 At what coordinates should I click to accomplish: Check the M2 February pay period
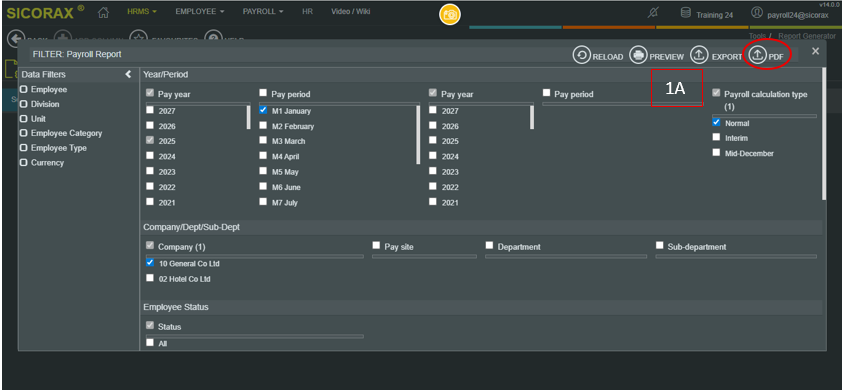coord(263,125)
